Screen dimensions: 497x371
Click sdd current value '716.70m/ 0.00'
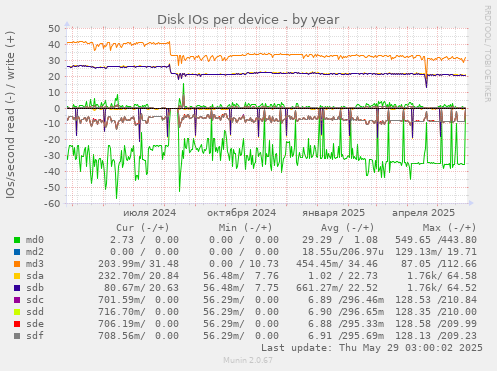138,312
